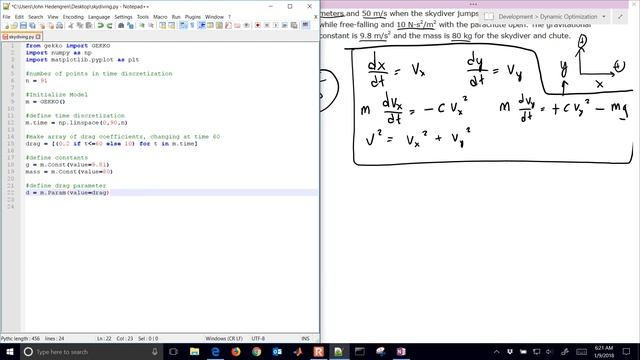Click the 'm = GEKKO()' code line
The height and width of the screenshot is (360, 640).
(x=45, y=102)
